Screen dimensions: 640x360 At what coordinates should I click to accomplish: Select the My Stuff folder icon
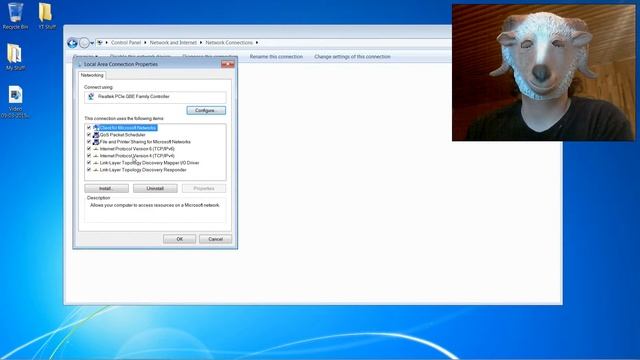pyautogui.click(x=15, y=57)
